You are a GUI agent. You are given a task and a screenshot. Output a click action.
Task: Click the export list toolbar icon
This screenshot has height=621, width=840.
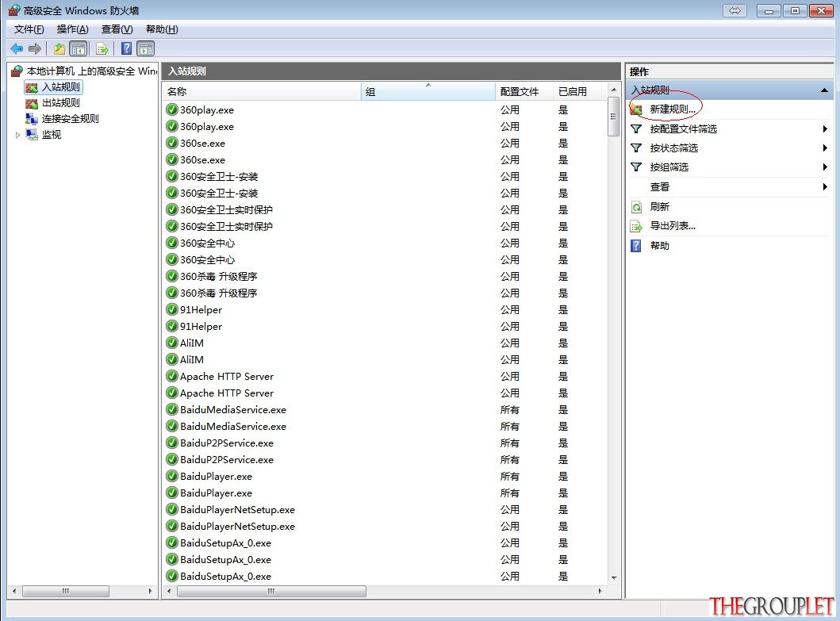(102, 48)
